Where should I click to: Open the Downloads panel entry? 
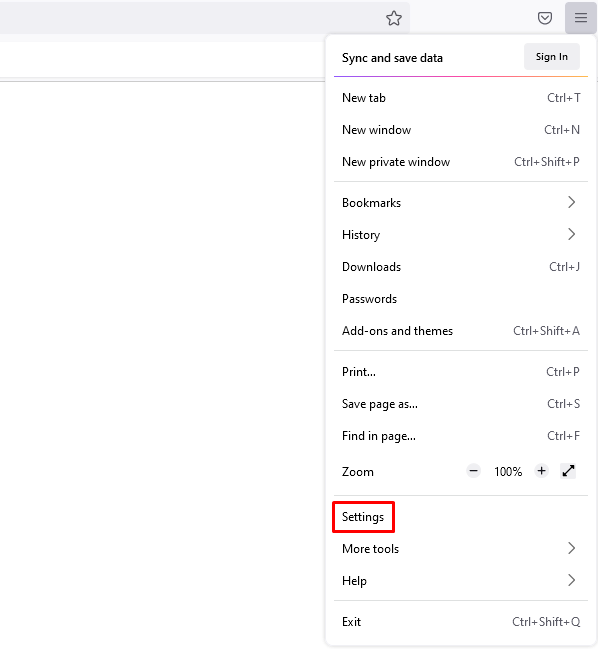[461, 267]
